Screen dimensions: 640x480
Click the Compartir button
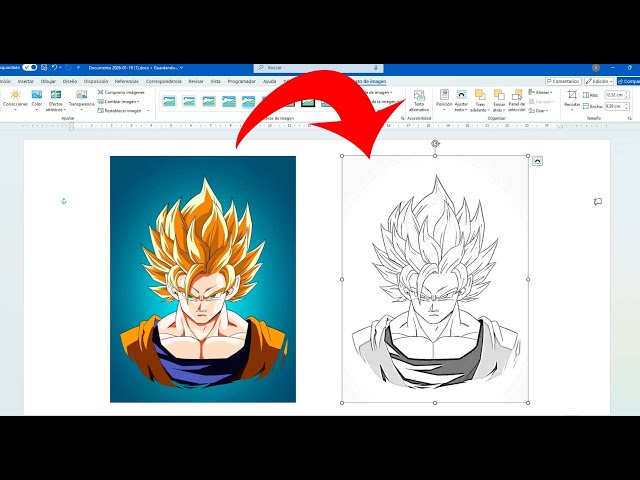tap(629, 82)
